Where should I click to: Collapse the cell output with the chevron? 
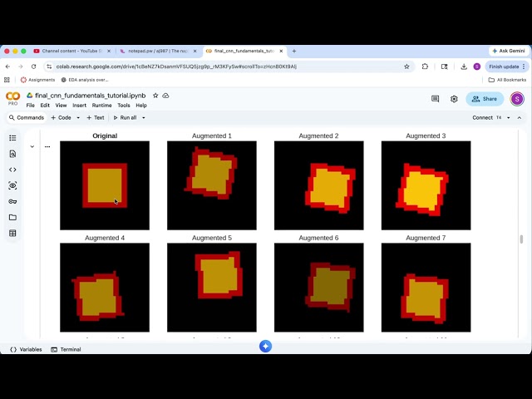[32, 146]
